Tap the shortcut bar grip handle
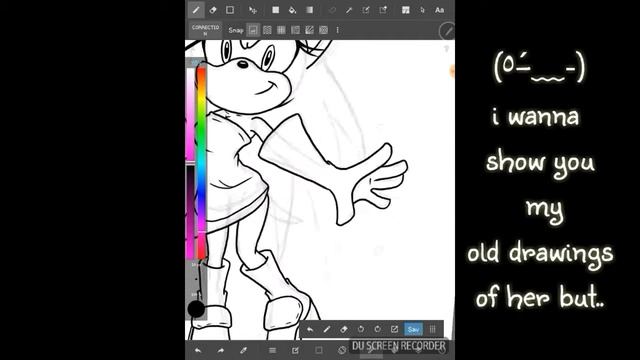 [432, 329]
